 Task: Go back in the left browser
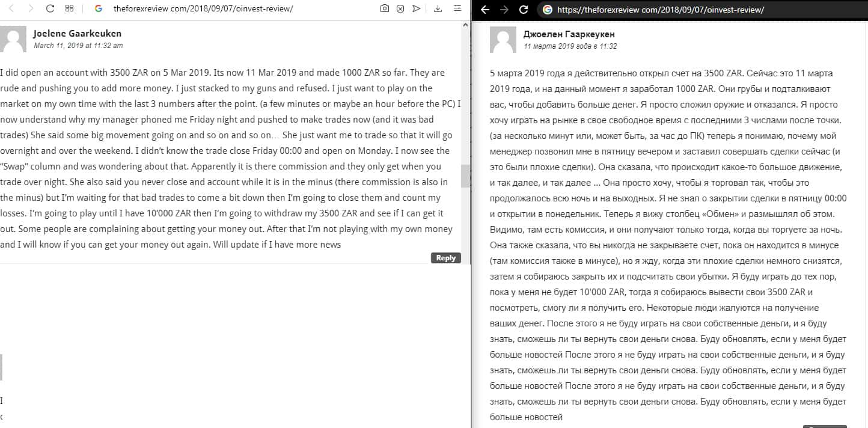point(12,8)
